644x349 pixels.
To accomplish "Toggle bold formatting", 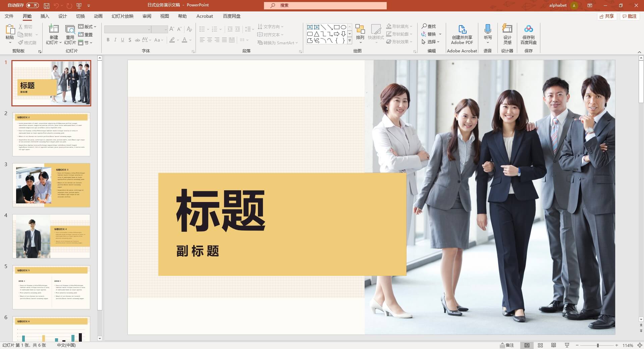I will tap(108, 40).
